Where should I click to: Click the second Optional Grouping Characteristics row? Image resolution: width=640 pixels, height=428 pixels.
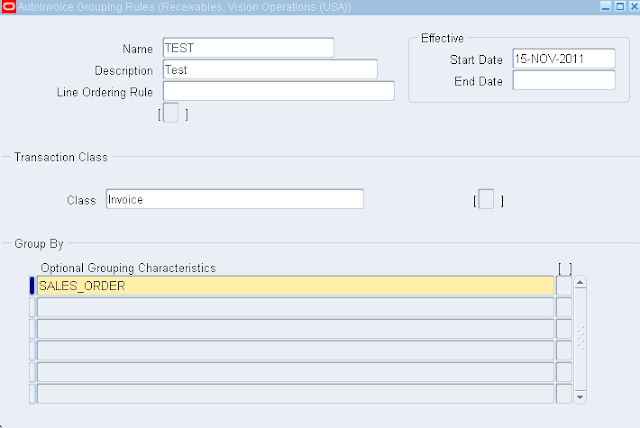295,307
